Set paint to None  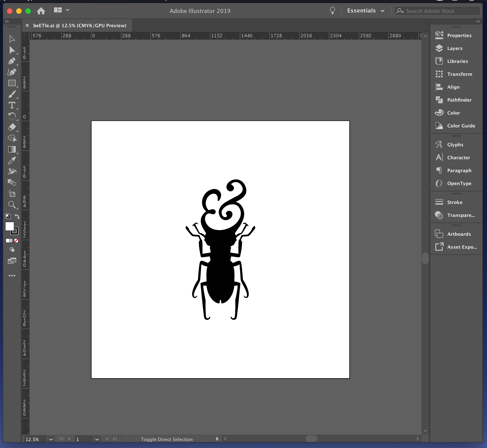[x=16, y=241]
